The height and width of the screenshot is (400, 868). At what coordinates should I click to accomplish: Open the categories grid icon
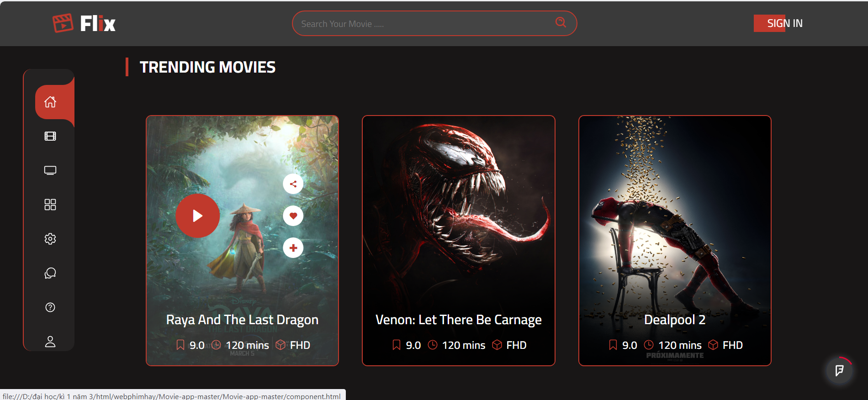pos(50,205)
